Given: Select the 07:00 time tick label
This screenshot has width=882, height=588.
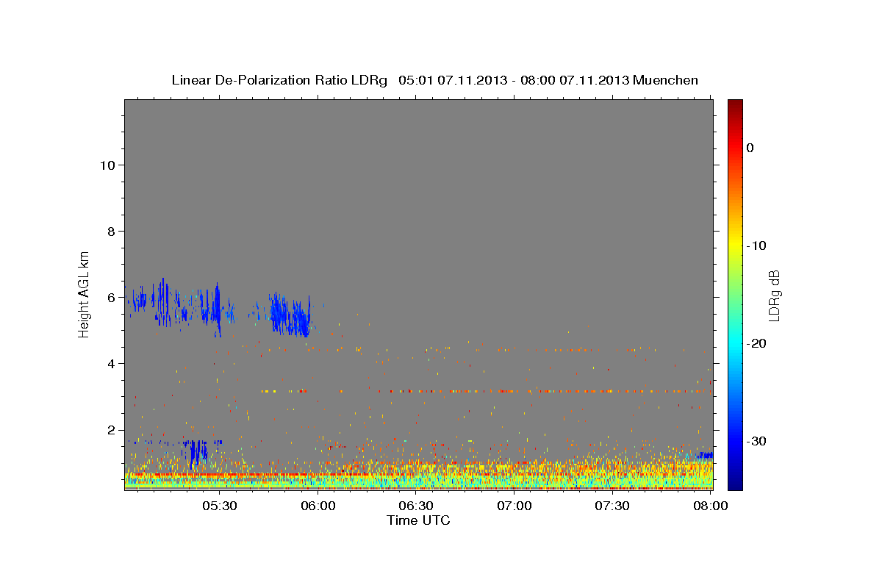Looking at the screenshot, I should 514,506.
